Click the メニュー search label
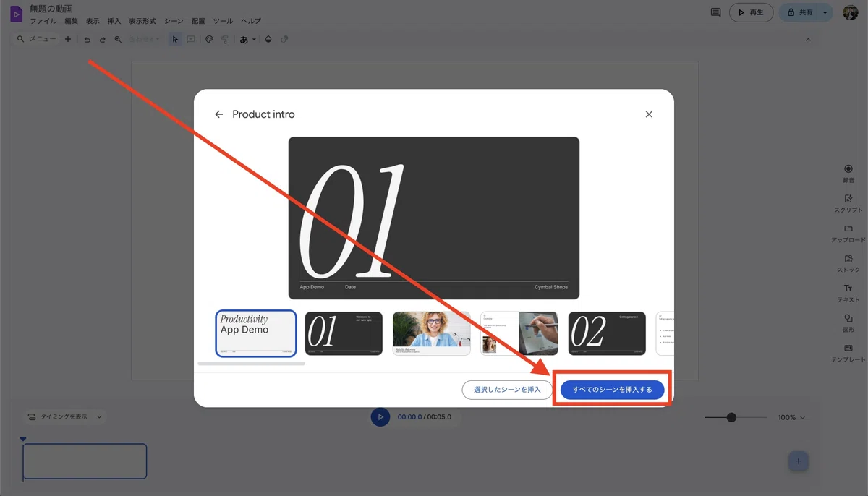 (43, 40)
